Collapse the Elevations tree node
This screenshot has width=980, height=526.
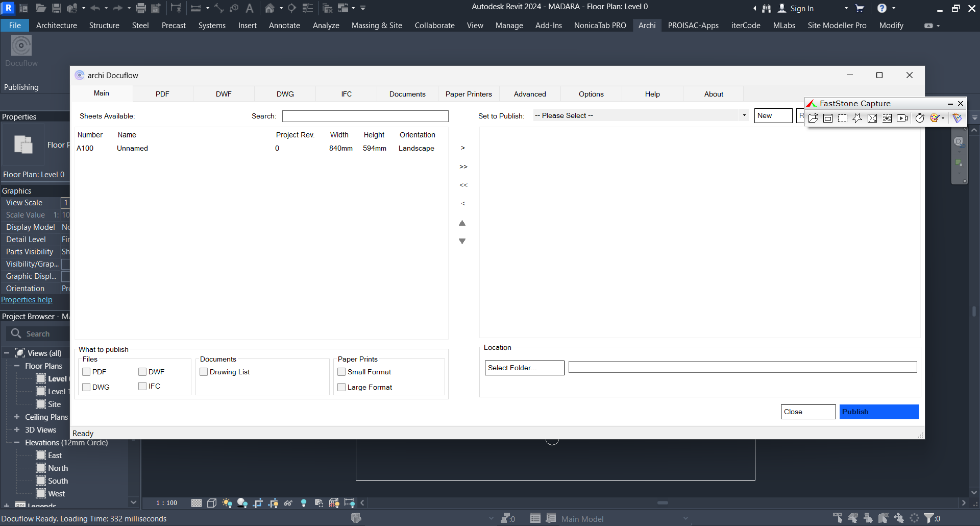17,442
